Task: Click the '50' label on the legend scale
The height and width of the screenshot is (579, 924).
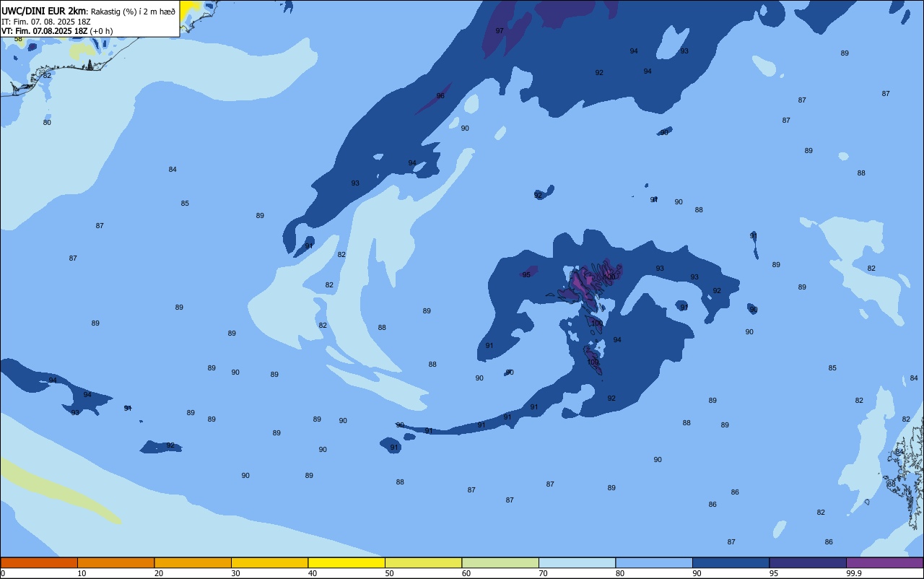Action: [x=389, y=573]
